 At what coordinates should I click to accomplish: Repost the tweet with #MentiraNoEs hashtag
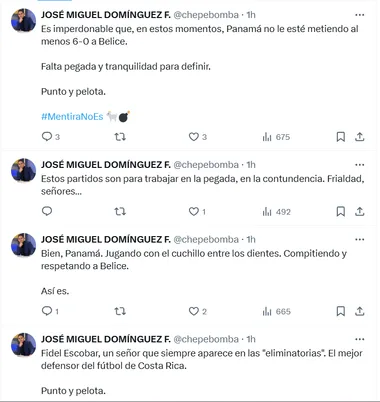pyautogui.click(x=120, y=137)
